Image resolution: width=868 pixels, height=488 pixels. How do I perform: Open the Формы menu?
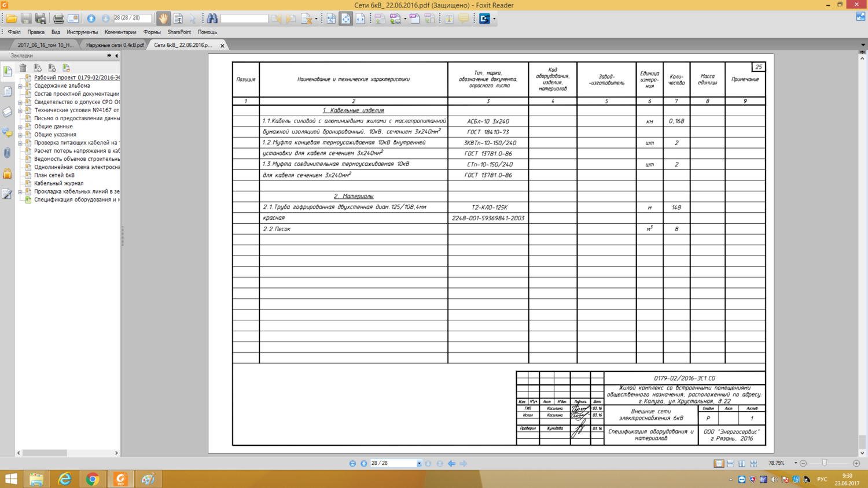[x=152, y=32]
